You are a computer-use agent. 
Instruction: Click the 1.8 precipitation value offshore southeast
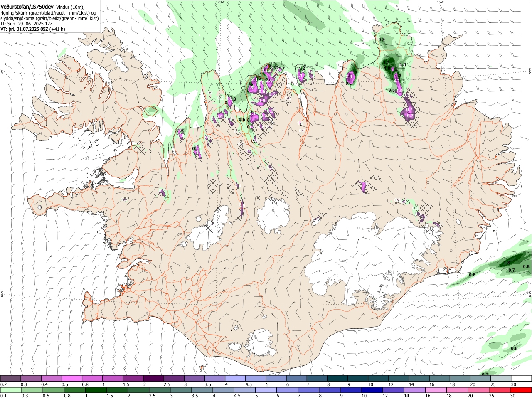[507, 263]
